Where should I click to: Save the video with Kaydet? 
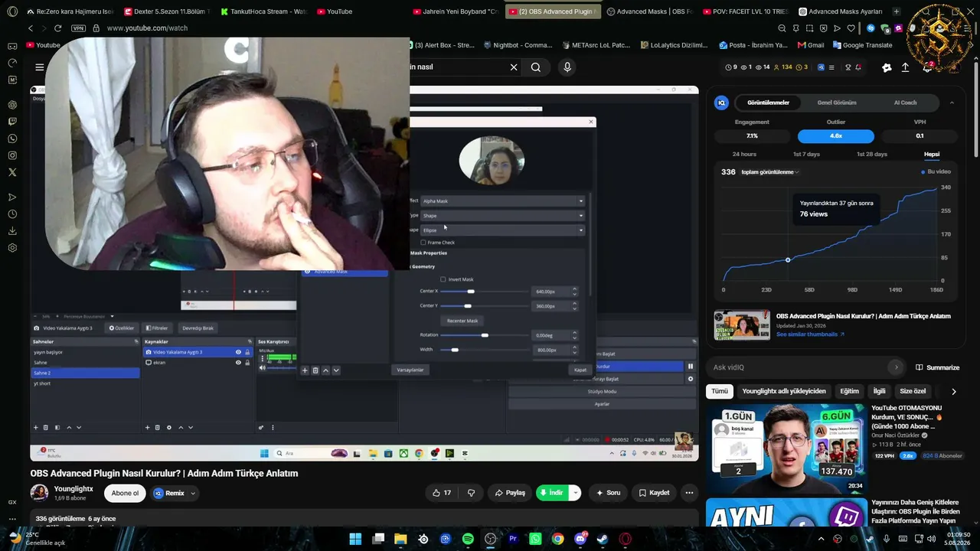pyautogui.click(x=654, y=493)
